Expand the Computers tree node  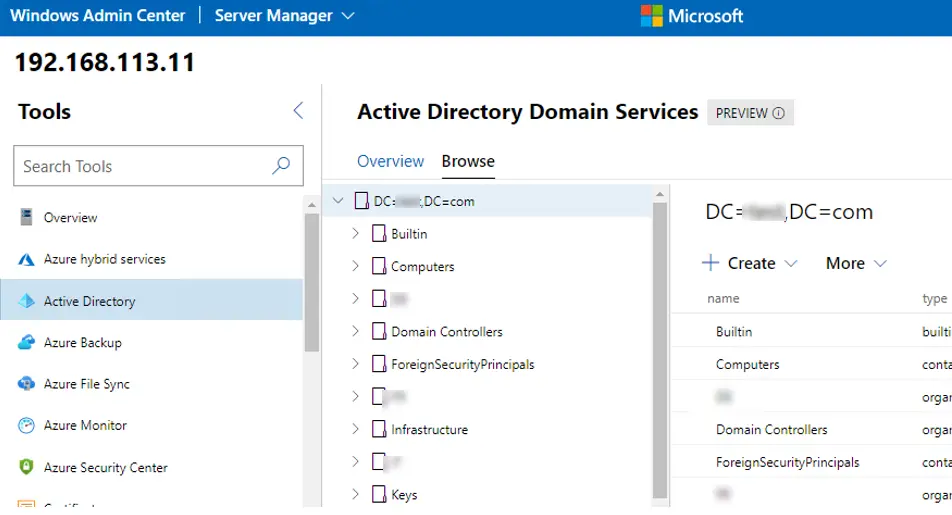coord(356,266)
